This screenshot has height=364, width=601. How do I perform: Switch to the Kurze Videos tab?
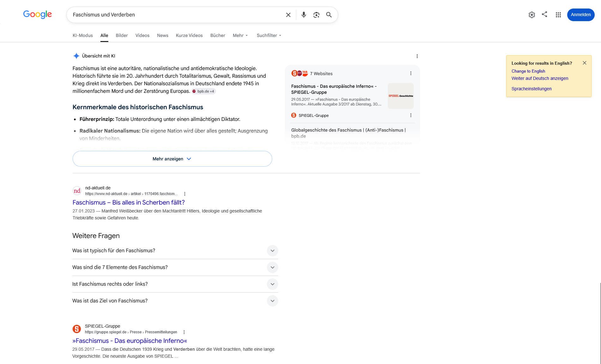tap(189, 35)
